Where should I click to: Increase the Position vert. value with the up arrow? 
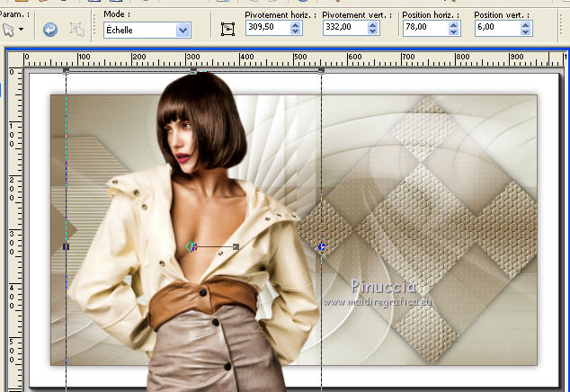tap(525, 25)
